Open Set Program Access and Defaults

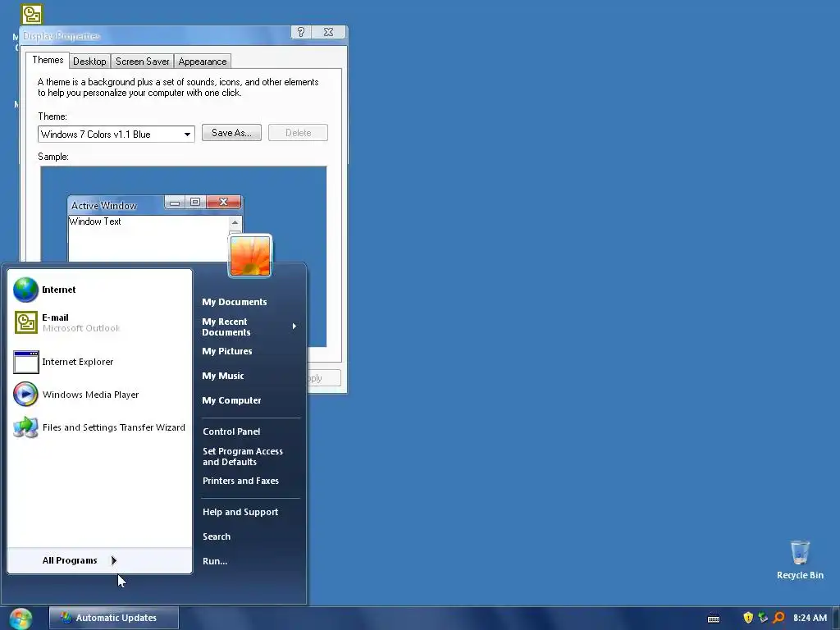pyautogui.click(x=243, y=456)
